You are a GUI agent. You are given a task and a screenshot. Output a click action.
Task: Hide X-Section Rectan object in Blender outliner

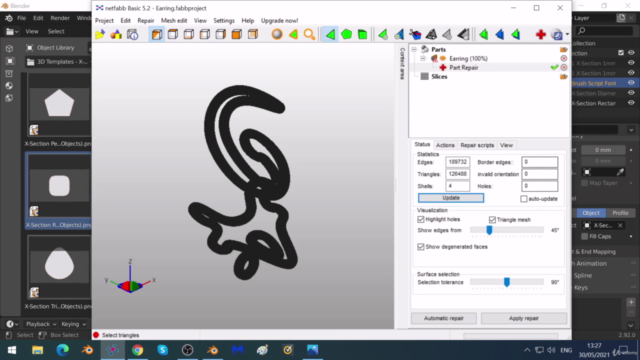point(631,103)
